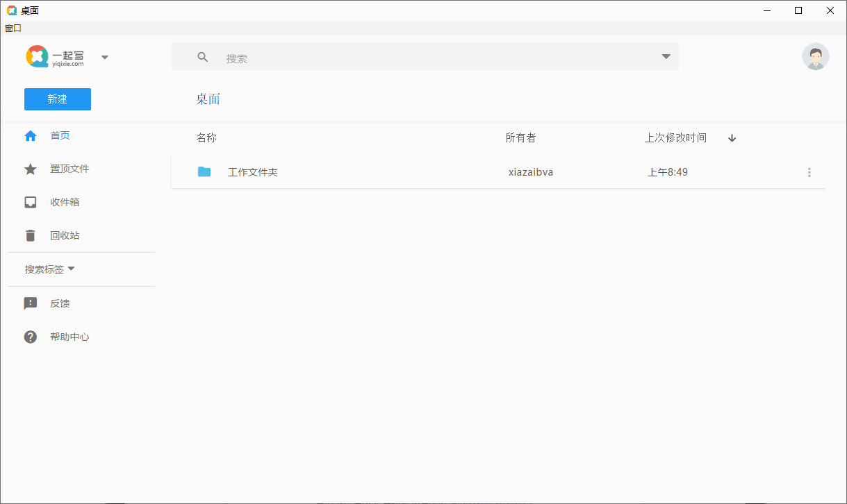Open the 窗口 menu in the menu bar

click(13, 28)
